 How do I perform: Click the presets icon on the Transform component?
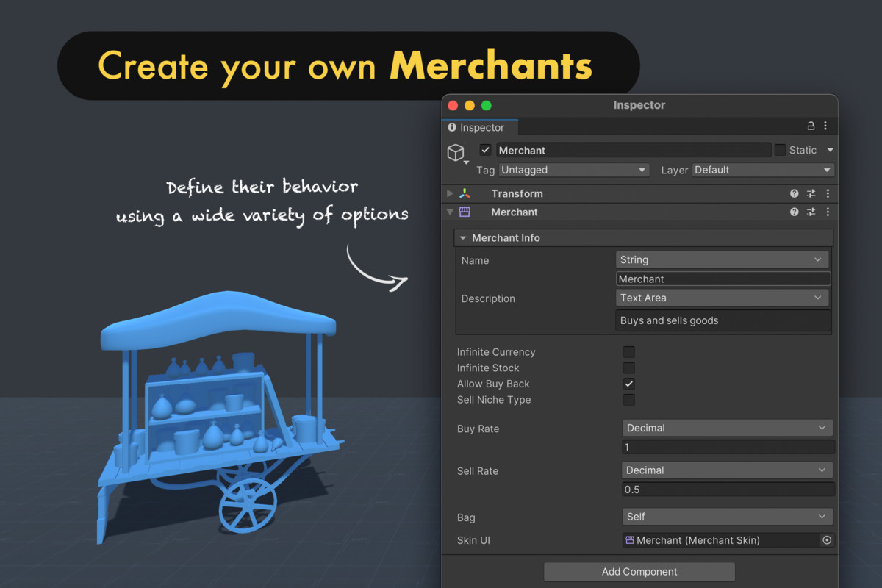811,193
